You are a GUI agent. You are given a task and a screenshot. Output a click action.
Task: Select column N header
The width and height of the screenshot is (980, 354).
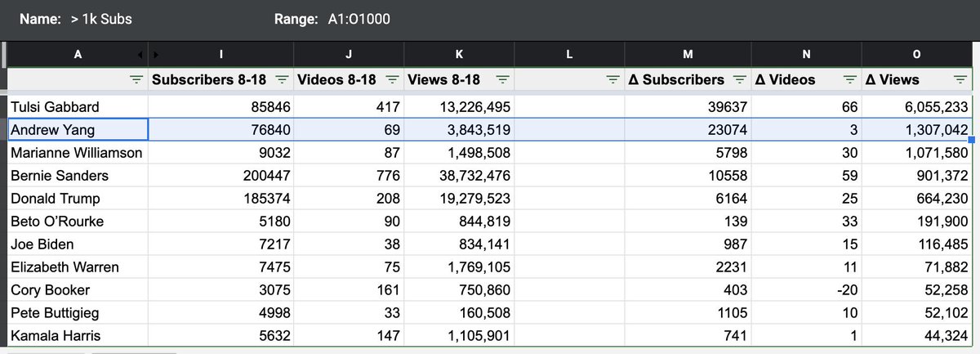click(806, 55)
